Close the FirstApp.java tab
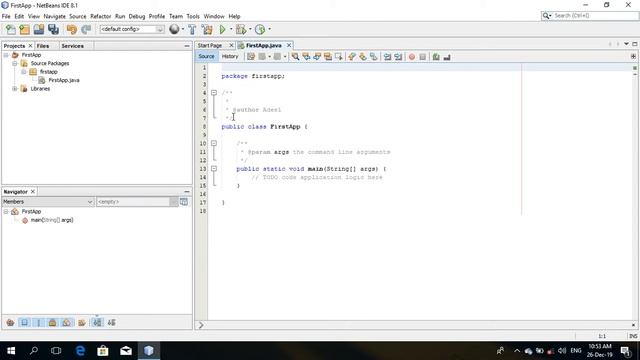 [x=289, y=45]
